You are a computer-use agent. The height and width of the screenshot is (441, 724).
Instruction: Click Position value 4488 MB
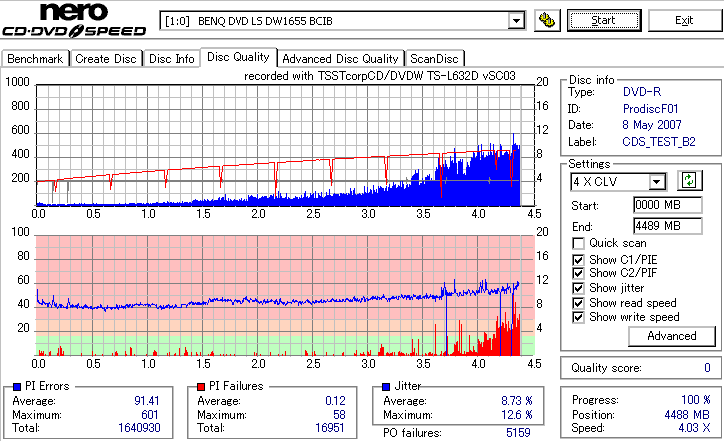(687, 415)
